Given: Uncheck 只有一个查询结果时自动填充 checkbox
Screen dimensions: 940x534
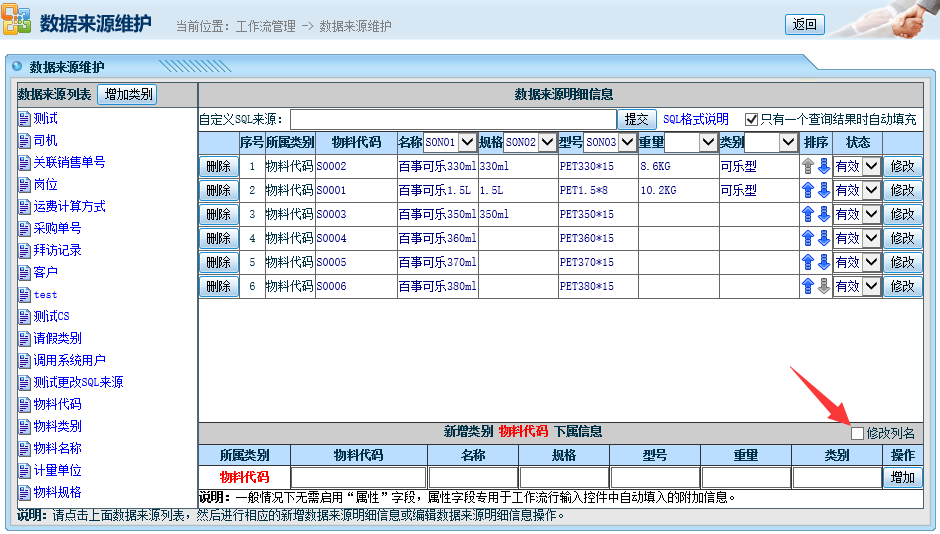Looking at the screenshot, I should click(751, 119).
